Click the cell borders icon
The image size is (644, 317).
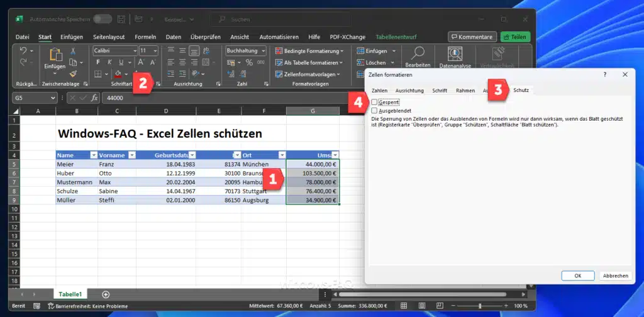pos(97,74)
